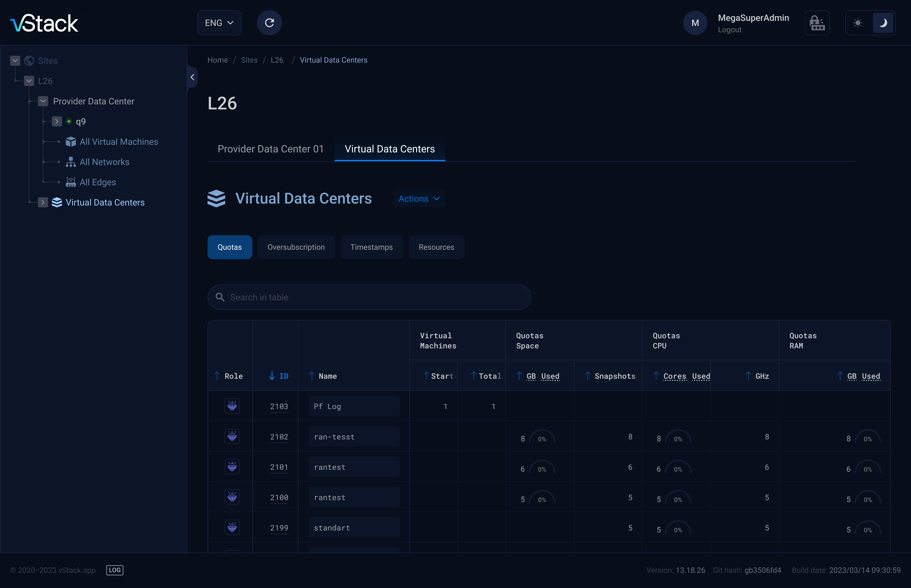Sort table by ID column

[x=279, y=376]
